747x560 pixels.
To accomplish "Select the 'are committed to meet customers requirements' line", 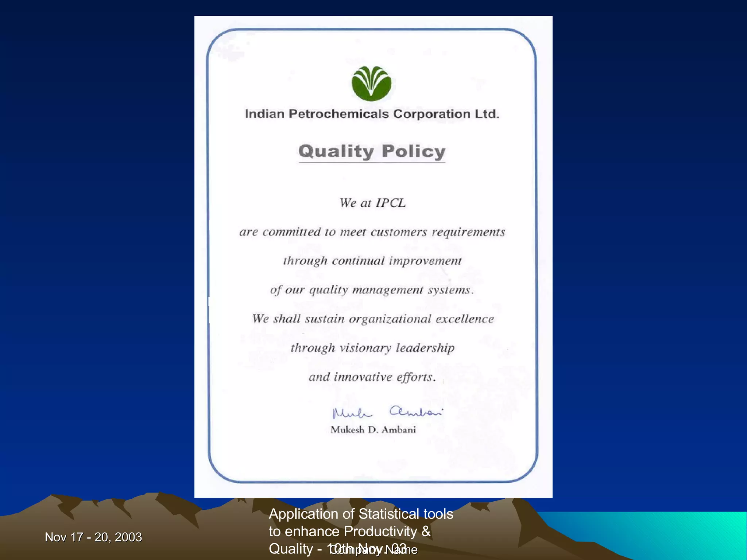I will (x=372, y=232).
